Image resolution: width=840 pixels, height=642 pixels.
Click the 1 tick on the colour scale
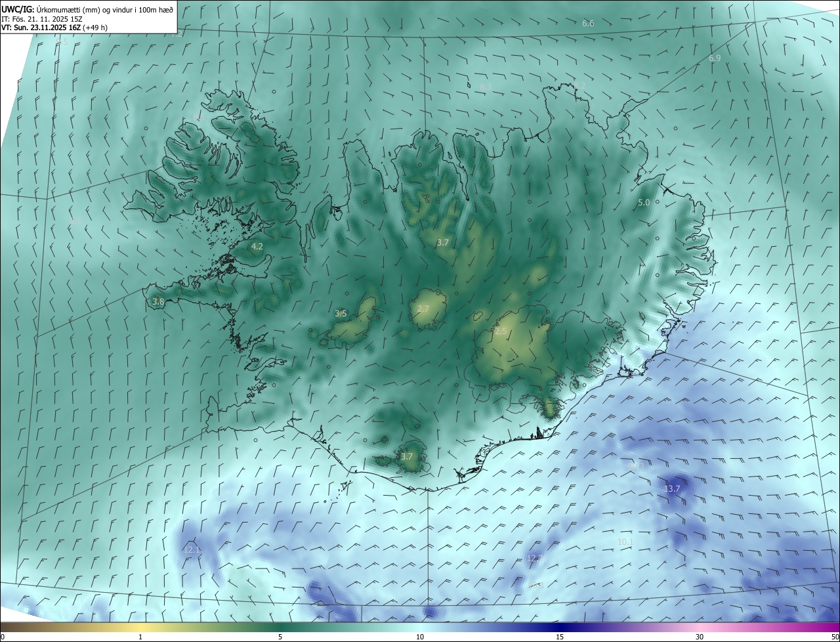[140, 637]
